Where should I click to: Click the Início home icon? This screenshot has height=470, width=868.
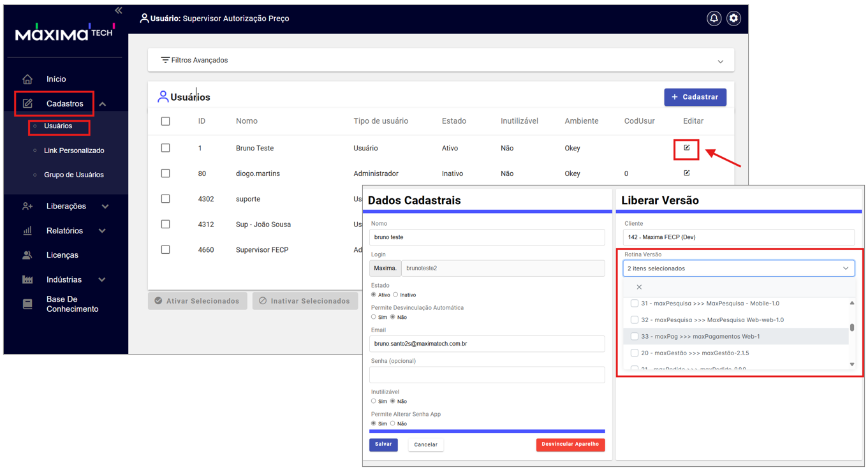tap(27, 79)
